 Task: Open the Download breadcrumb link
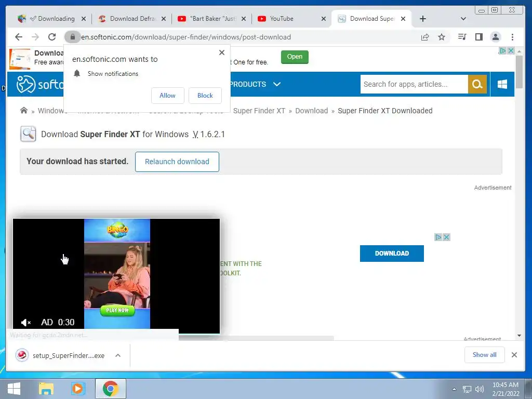click(x=312, y=111)
